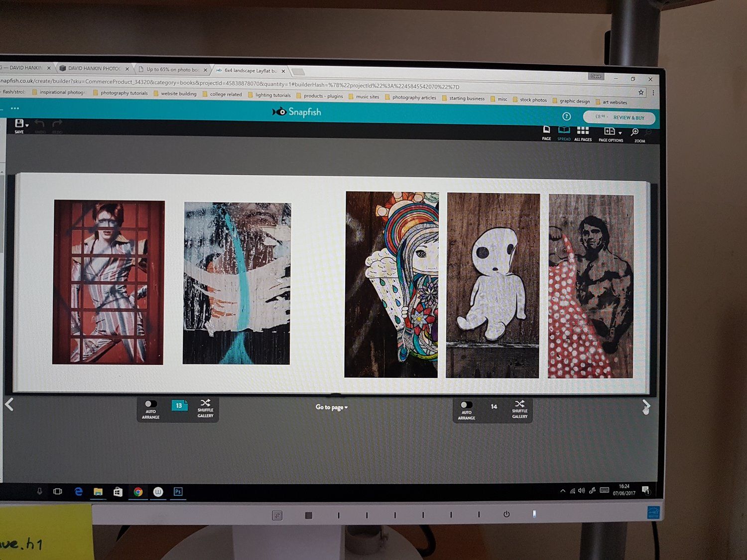Launch Microsoft Edge from taskbar

(78, 491)
